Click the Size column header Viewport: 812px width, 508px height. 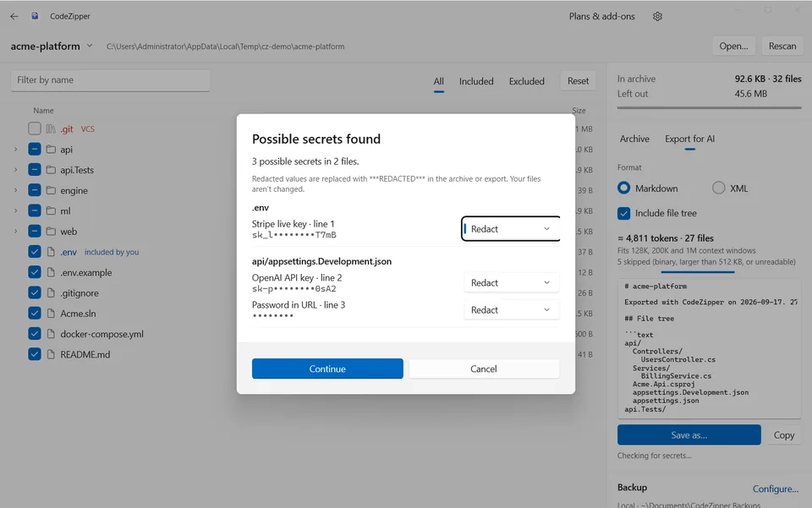(579, 110)
